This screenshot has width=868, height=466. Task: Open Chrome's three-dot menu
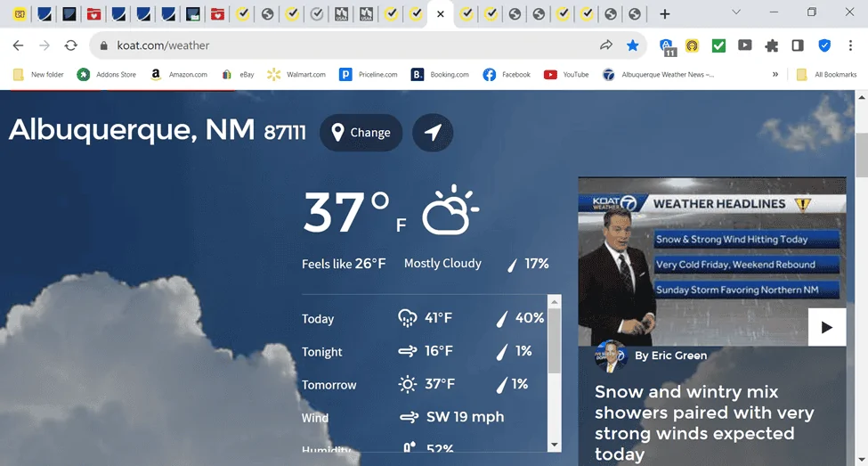tap(851, 45)
